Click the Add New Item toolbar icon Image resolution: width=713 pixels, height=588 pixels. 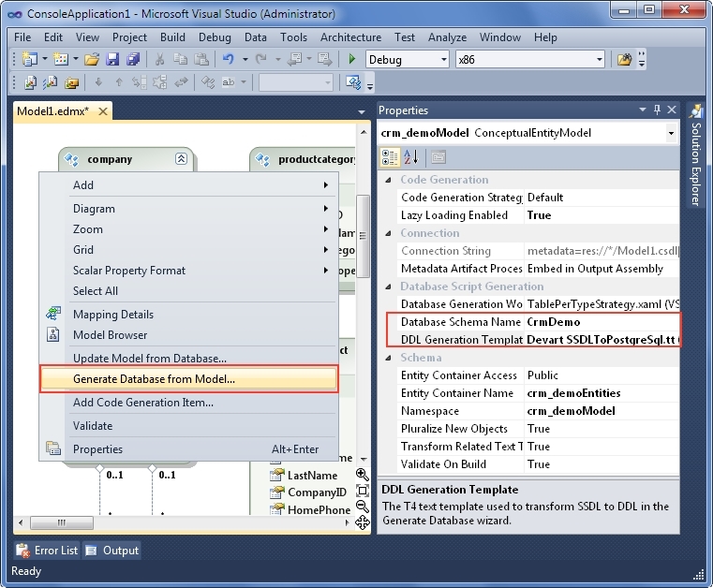[x=61, y=59]
